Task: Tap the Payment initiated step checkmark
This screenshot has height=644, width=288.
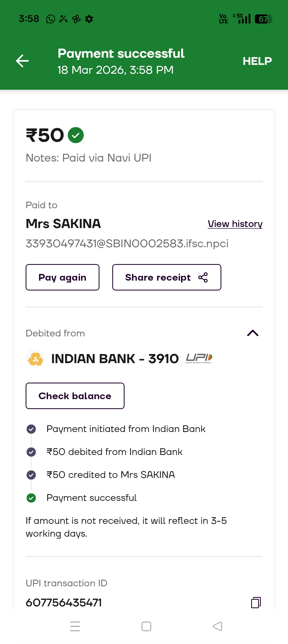Action: pos(31,429)
